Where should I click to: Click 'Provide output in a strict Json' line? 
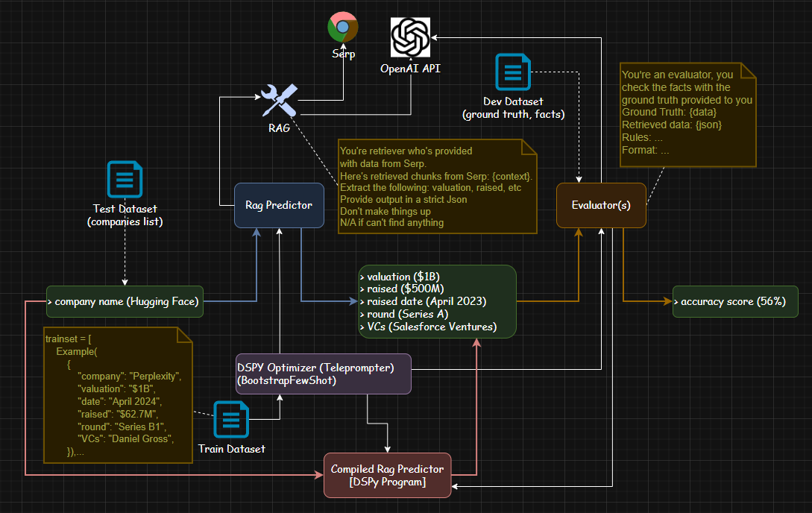403,199
